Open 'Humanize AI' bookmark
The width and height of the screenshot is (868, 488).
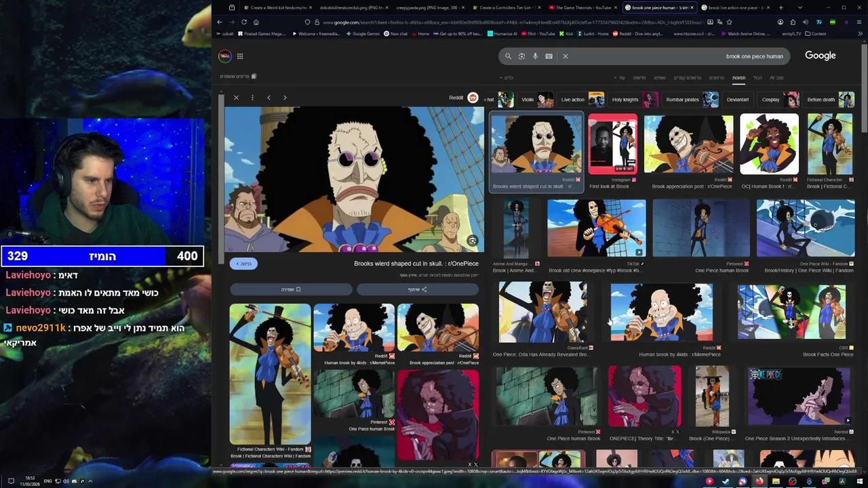(501, 34)
